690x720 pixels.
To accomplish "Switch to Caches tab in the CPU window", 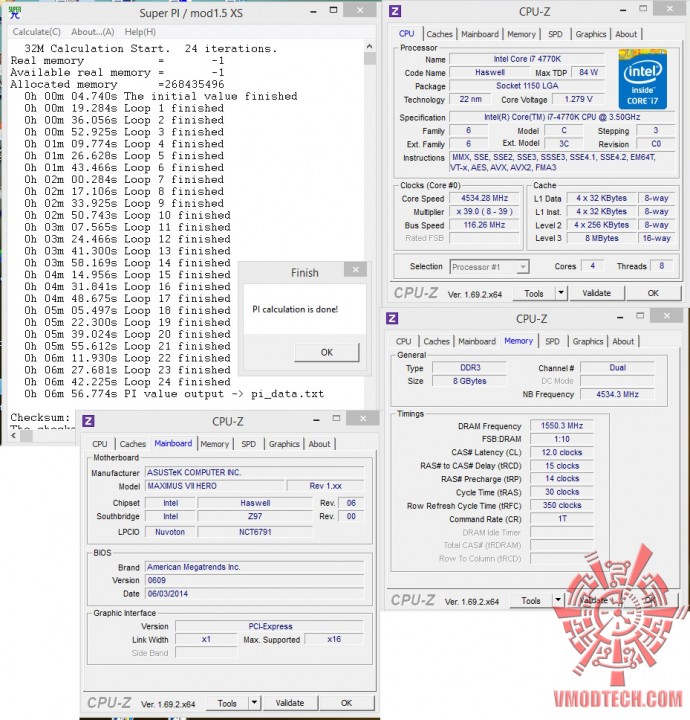I will coord(439,34).
